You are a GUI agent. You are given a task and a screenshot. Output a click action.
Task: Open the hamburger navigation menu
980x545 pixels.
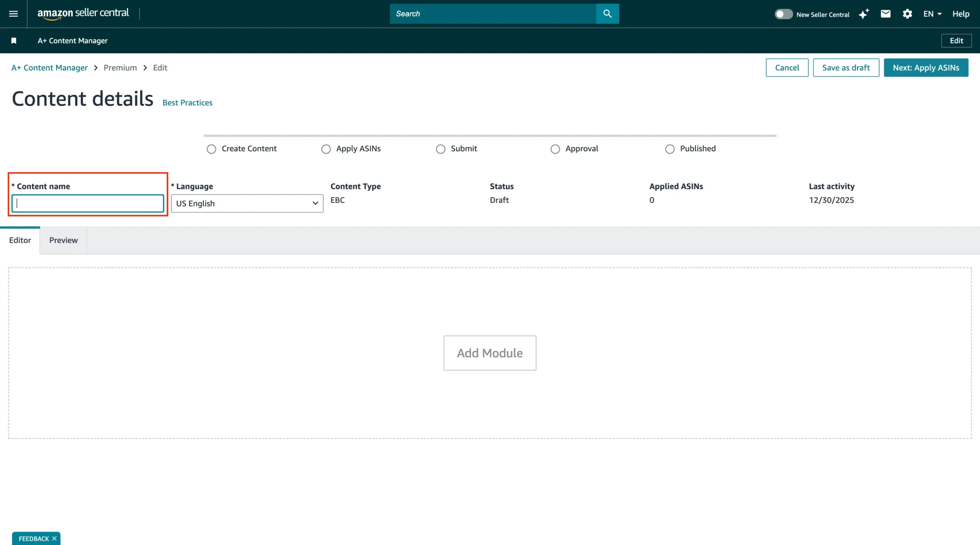13,14
